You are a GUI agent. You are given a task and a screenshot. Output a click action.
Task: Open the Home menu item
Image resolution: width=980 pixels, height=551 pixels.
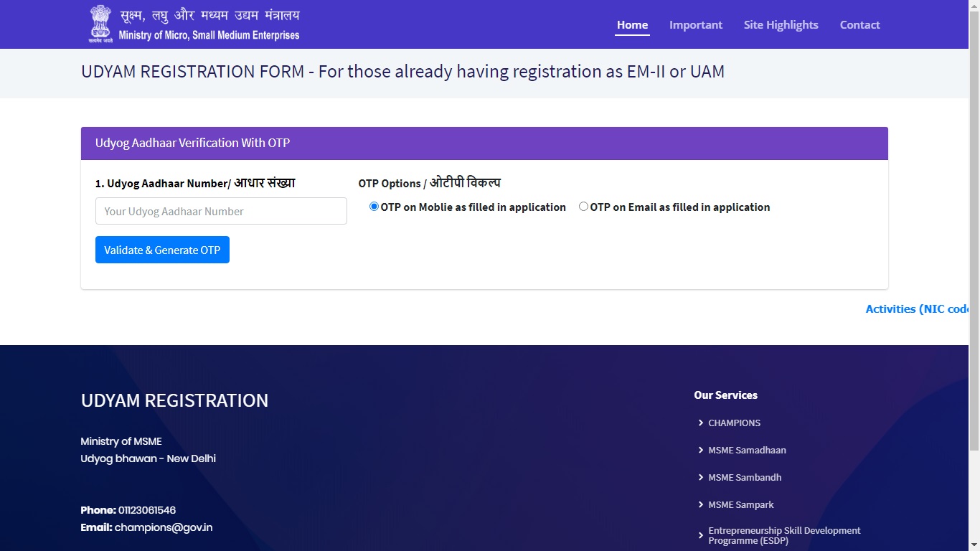(x=632, y=24)
